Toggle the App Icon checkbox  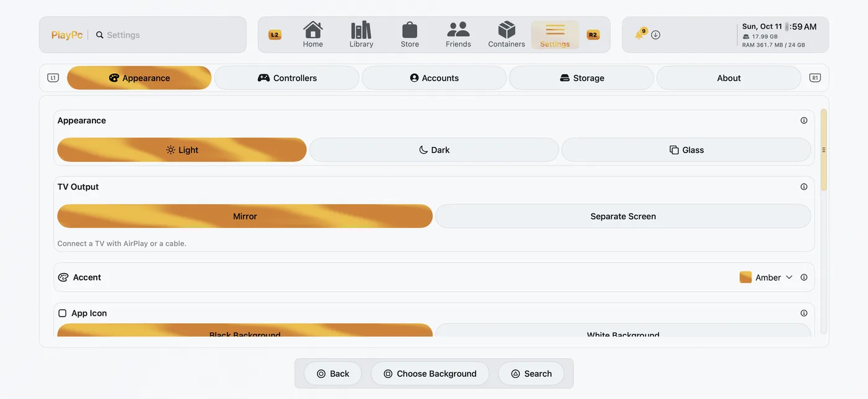tap(63, 313)
